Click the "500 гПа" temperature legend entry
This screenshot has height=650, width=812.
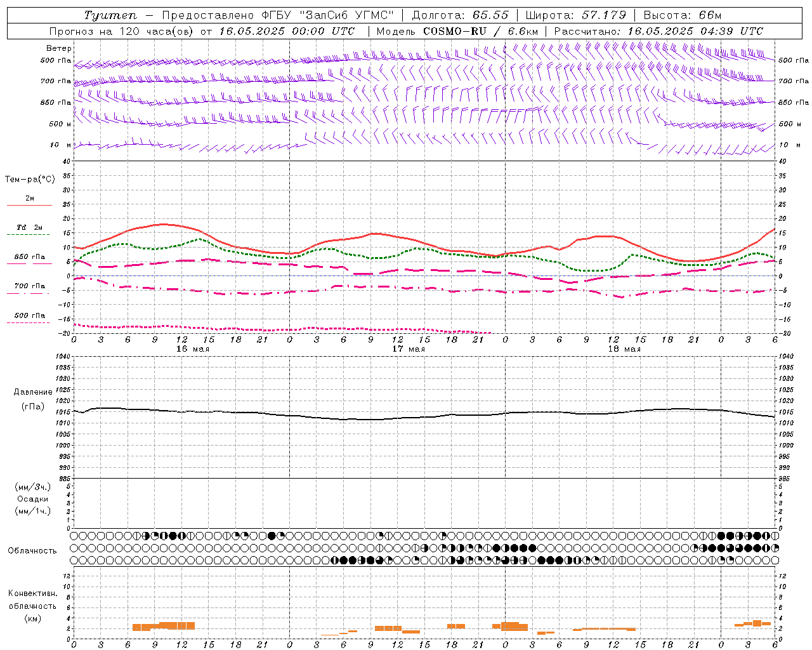pyautogui.click(x=30, y=315)
